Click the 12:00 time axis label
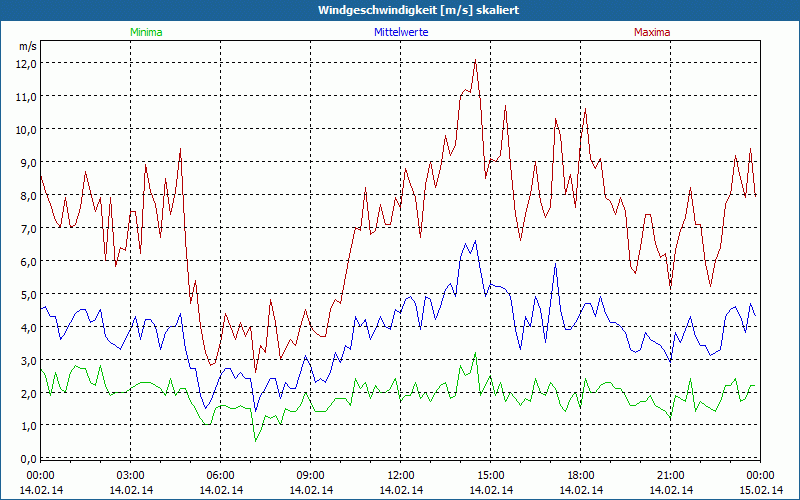 (401, 475)
